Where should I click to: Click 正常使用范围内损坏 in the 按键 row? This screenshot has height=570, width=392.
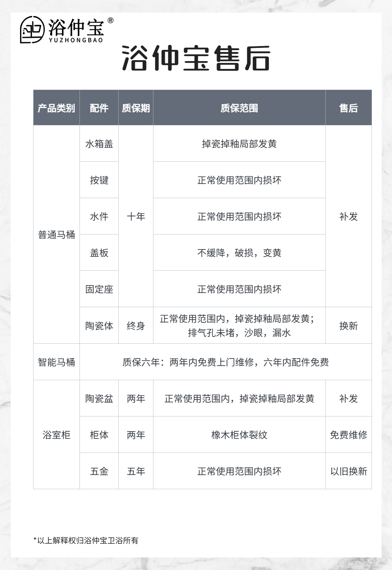pos(239,180)
